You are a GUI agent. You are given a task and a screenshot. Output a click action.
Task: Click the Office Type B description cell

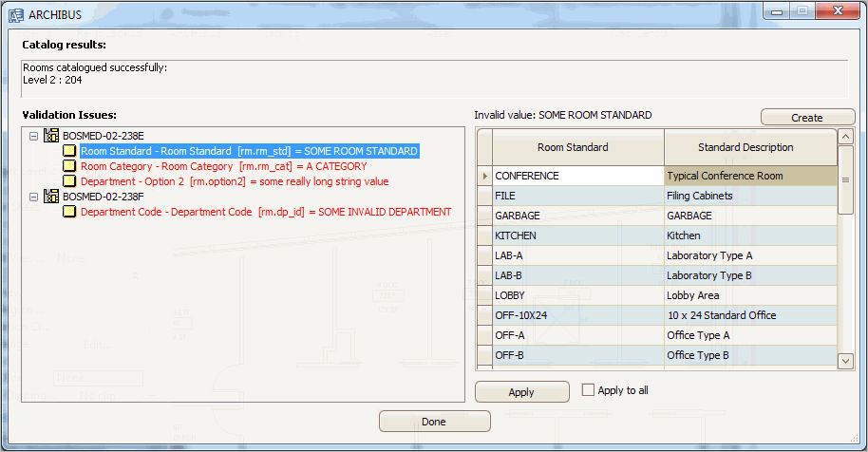[x=750, y=355]
